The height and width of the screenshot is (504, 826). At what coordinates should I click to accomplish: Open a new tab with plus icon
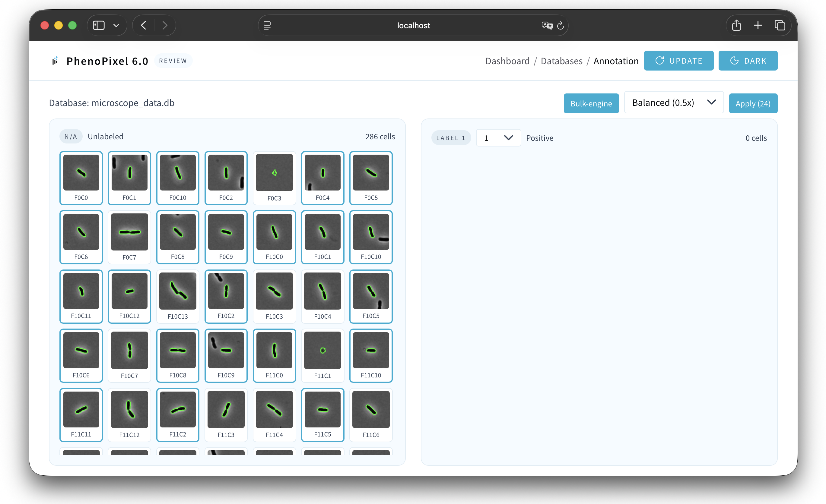tap(758, 25)
